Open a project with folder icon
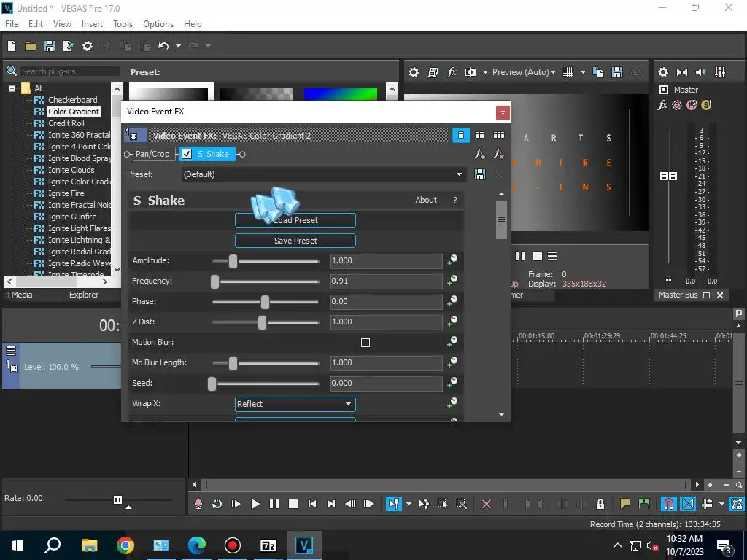The height and width of the screenshot is (560, 747). click(x=31, y=46)
